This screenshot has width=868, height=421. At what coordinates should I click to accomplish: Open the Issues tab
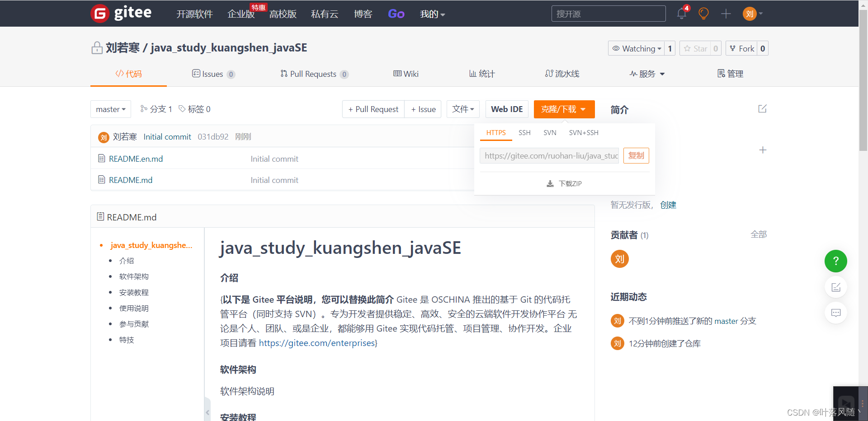click(213, 74)
